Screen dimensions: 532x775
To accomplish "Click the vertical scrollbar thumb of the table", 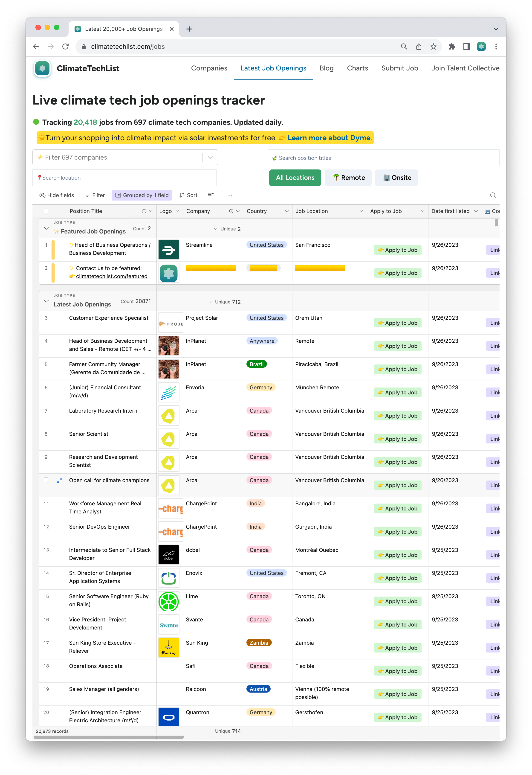I will pos(496,222).
